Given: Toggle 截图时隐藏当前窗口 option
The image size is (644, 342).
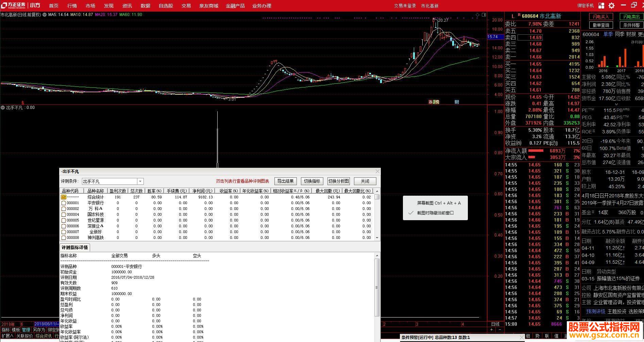Looking at the screenshot, I should (x=435, y=213).
